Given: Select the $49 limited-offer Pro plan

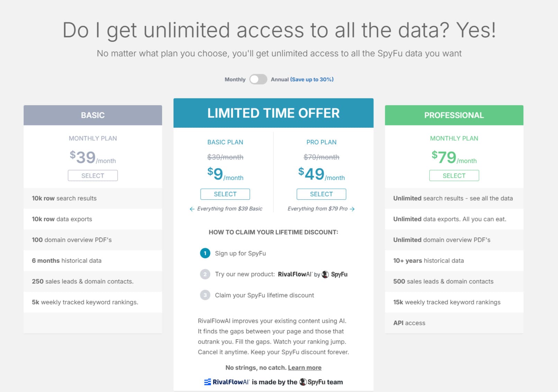Looking at the screenshot, I should tap(321, 194).
